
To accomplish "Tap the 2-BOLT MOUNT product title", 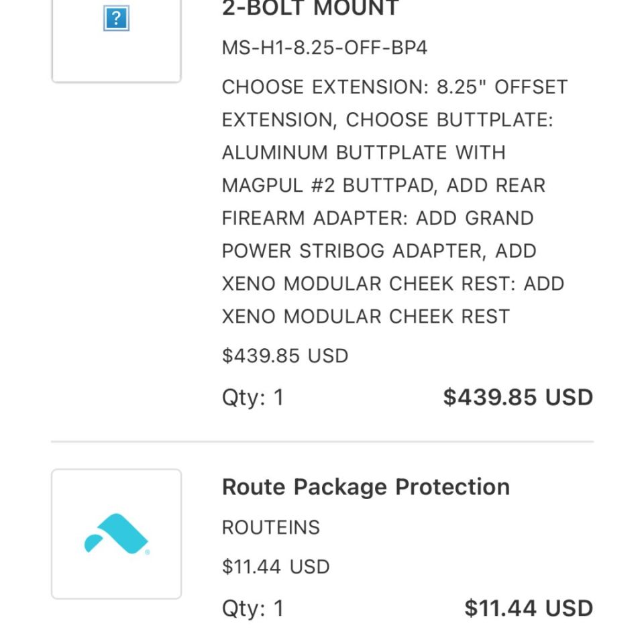I will pos(311,9).
